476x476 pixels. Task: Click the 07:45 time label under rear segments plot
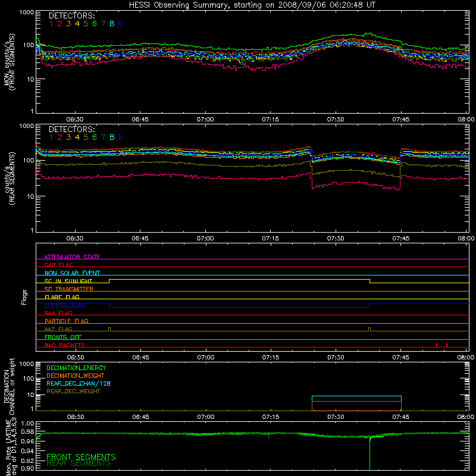click(x=400, y=239)
